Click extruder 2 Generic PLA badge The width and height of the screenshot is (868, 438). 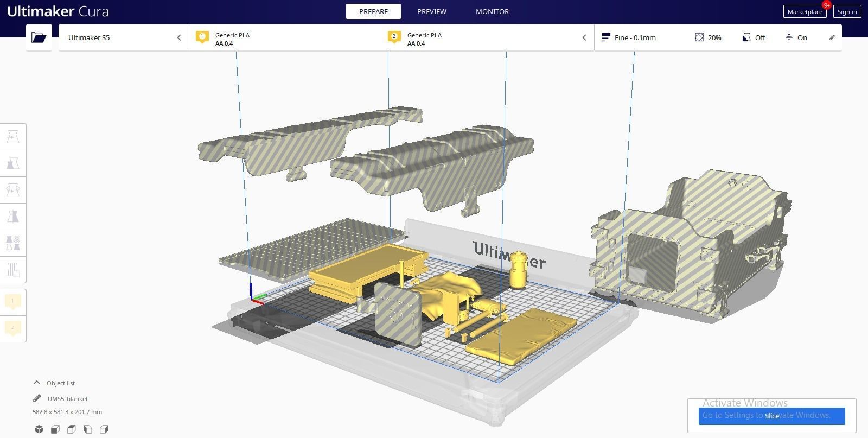(394, 37)
